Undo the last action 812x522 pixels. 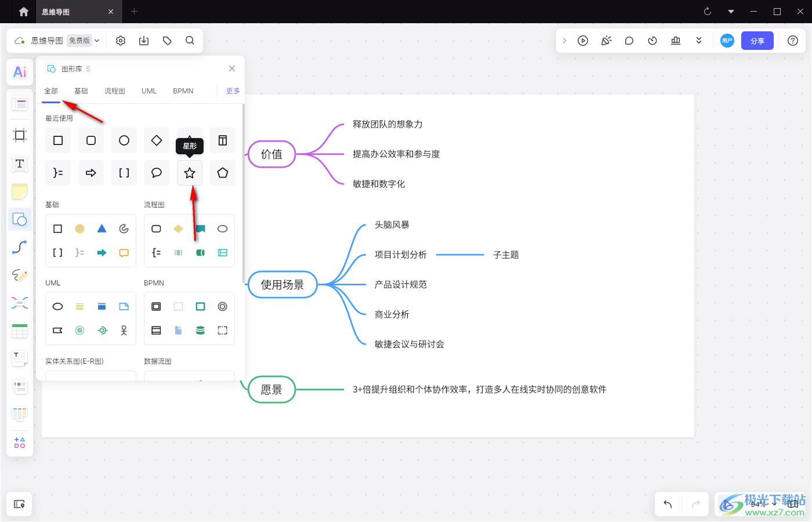pos(668,504)
